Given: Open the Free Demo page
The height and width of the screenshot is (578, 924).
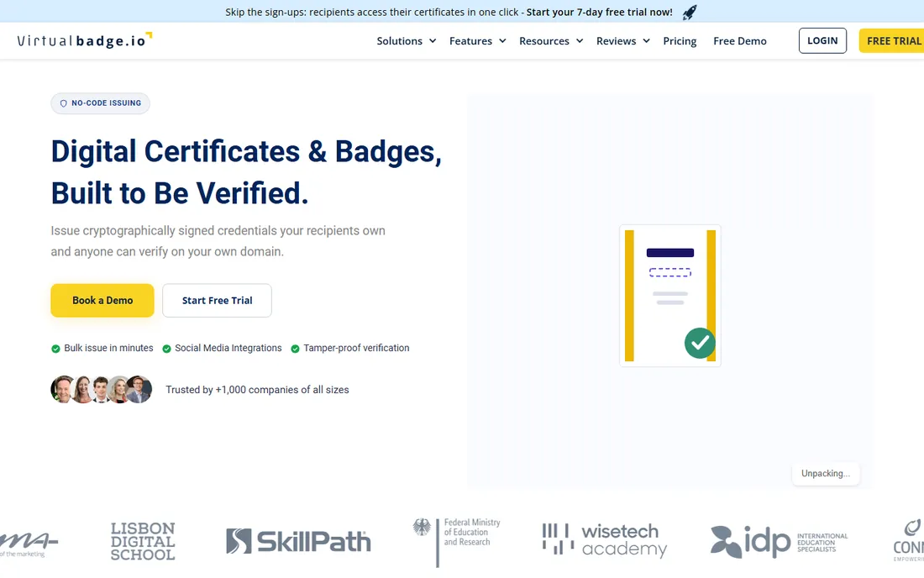Looking at the screenshot, I should pos(739,41).
